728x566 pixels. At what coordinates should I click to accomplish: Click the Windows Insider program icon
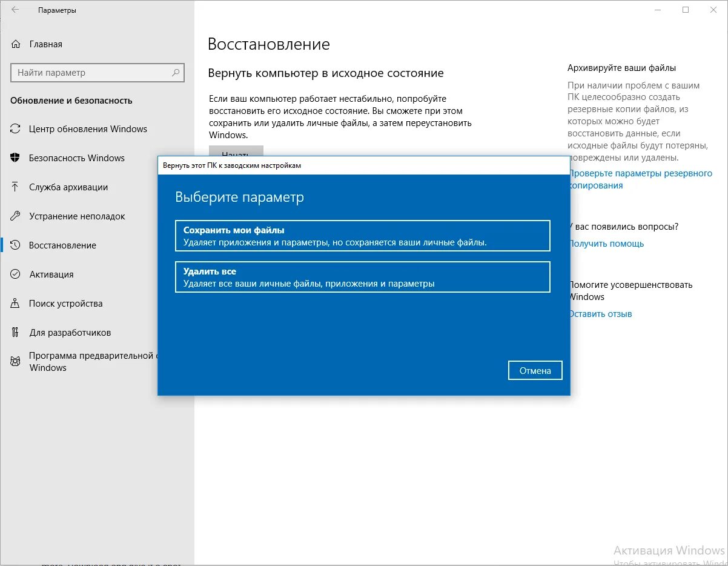point(16,362)
